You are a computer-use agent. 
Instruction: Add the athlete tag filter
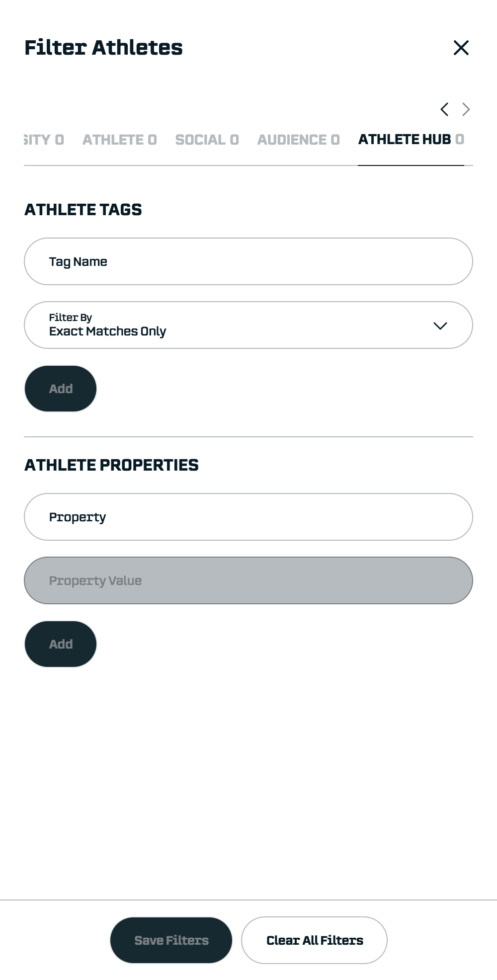pyautogui.click(x=61, y=389)
